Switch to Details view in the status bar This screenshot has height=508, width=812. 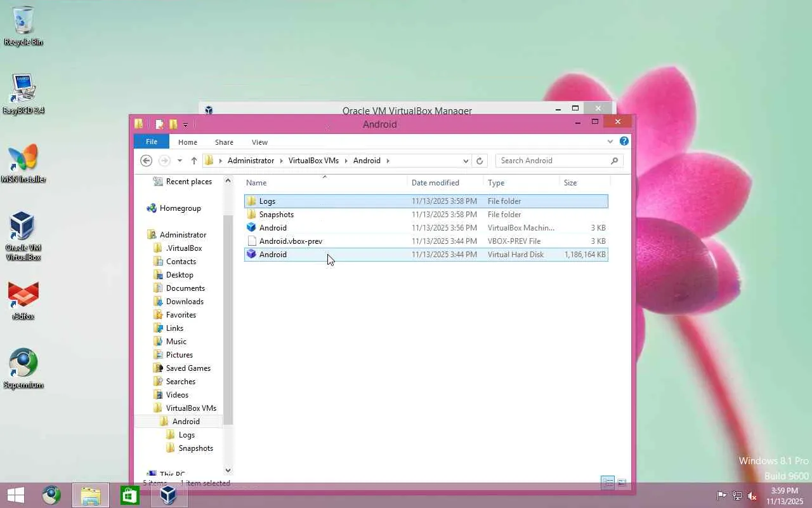coord(608,483)
